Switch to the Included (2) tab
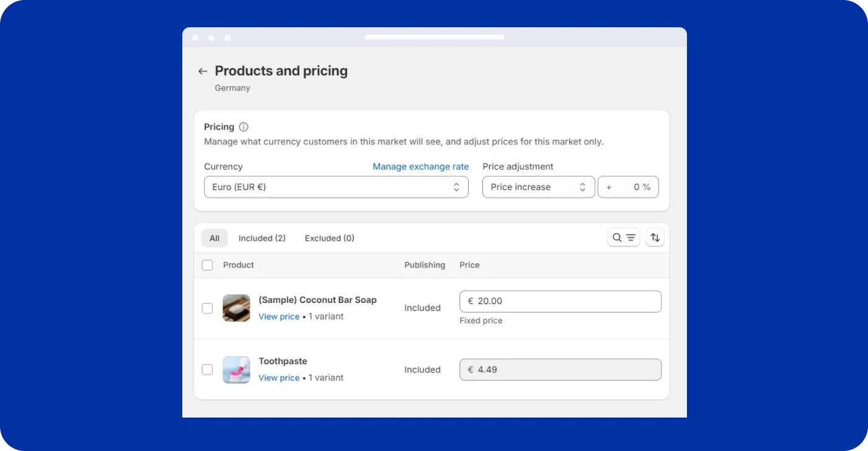Viewport: 868px width, 451px height. (262, 238)
